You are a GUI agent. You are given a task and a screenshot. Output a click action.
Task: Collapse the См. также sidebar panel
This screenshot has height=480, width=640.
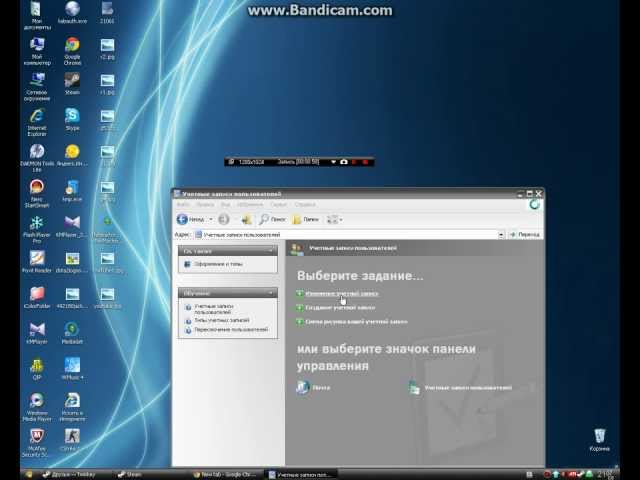[271, 251]
